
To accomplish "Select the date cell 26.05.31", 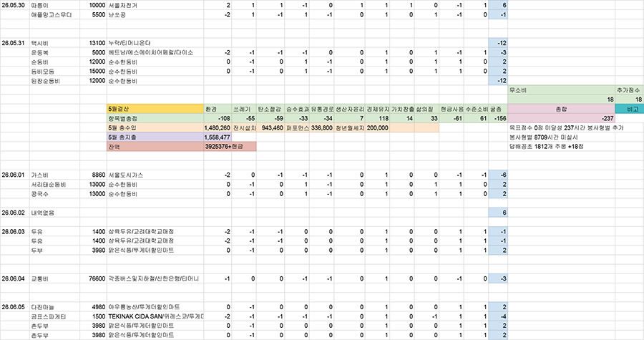I will click(15, 43).
